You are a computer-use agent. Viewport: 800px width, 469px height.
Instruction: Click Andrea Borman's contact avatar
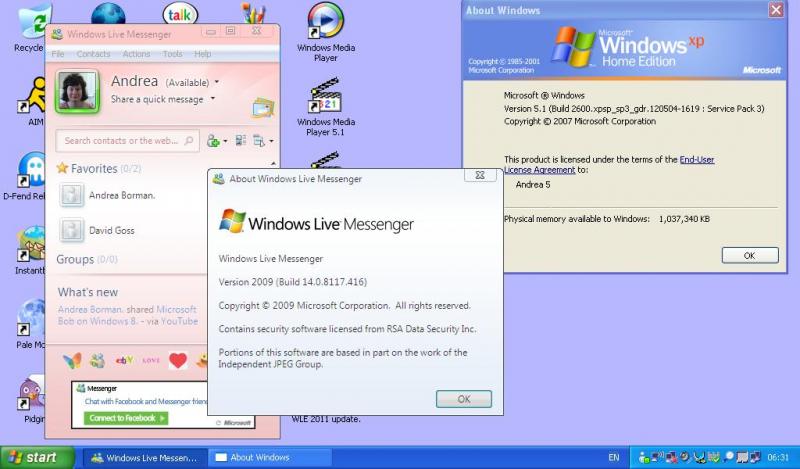pos(71,195)
